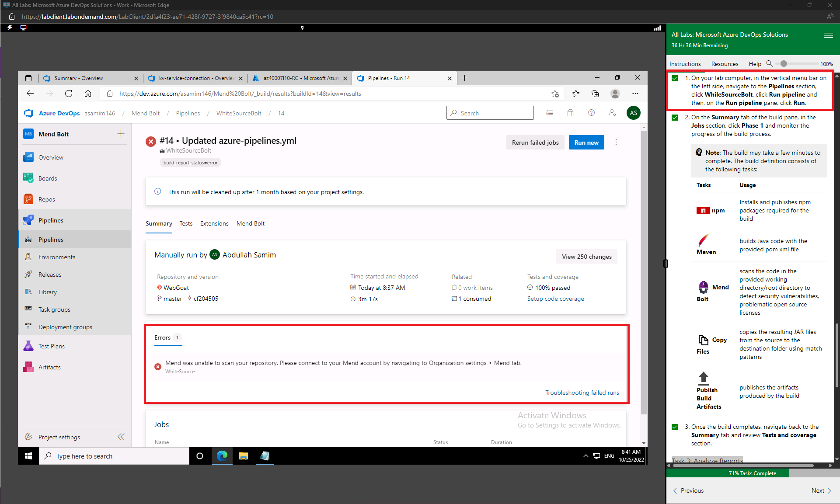Screen dimensions: 840x504
Task: Navigate to Test Plans in sidebar
Action: click(51, 346)
